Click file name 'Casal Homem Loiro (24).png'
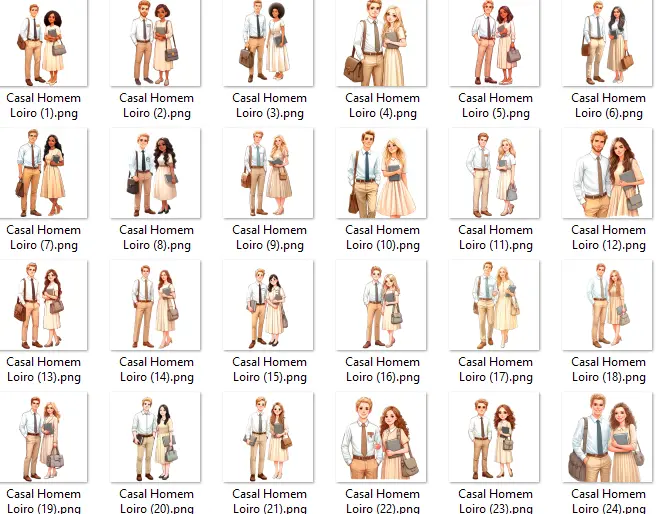Image resolution: width=658 pixels, height=514 pixels. pyautogui.click(x=608, y=501)
